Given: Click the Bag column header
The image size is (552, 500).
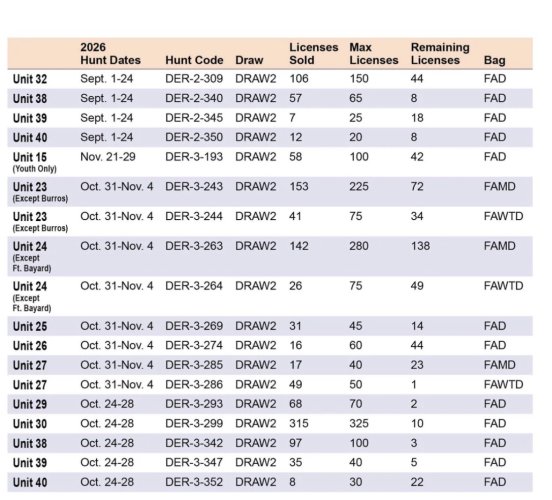Looking at the screenshot, I should pyautogui.click(x=495, y=60).
